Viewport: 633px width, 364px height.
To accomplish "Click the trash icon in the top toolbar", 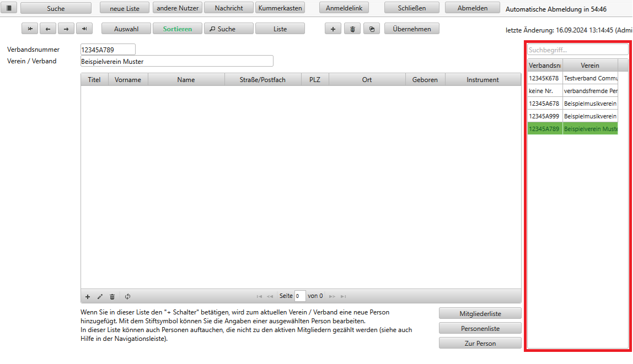I will click(352, 29).
